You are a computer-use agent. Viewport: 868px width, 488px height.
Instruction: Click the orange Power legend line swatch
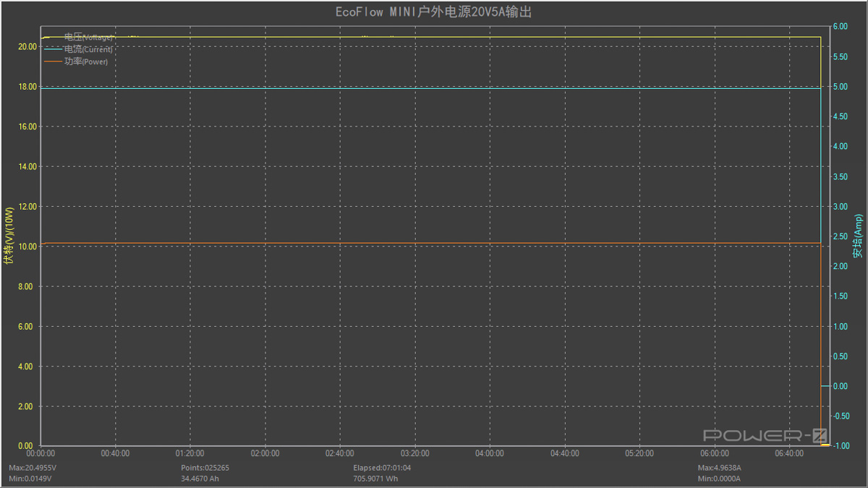click(x=54, y=61)
